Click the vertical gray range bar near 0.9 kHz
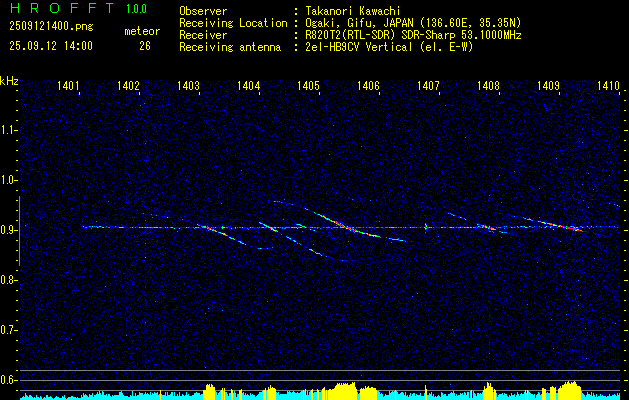The height and width of the screenshot is (400, 629). (x=19, y=231)
